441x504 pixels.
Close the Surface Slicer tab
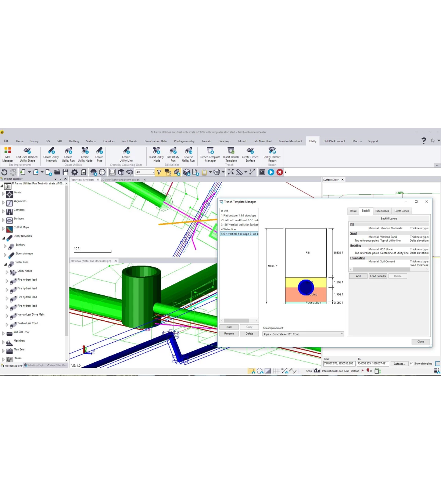343,180
